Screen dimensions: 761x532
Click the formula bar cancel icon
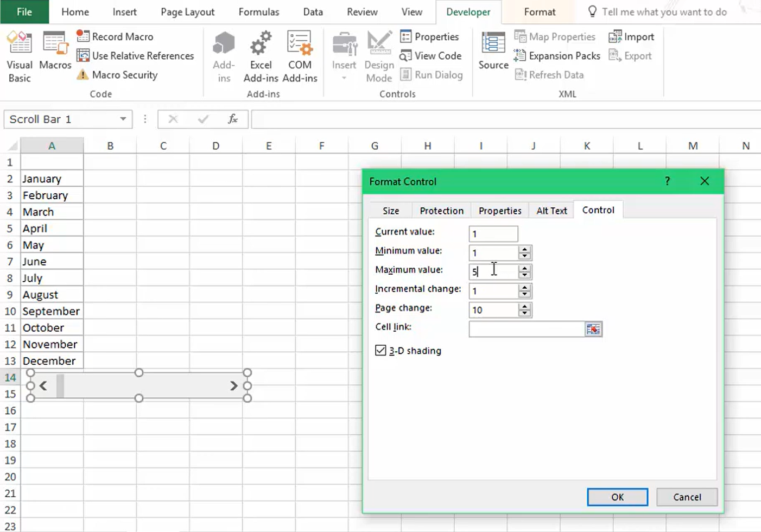(x=173, y=119)
